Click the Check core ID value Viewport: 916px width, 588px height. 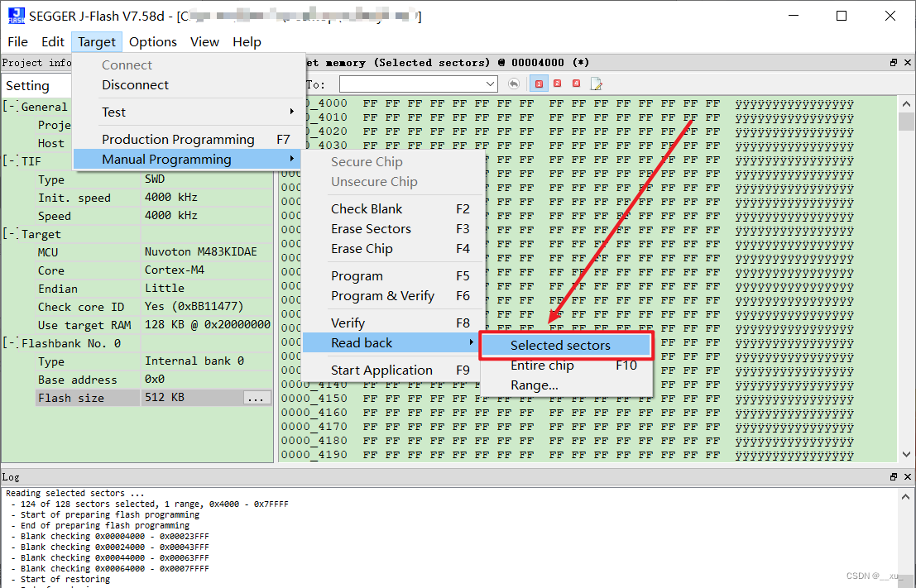[194, 307]
